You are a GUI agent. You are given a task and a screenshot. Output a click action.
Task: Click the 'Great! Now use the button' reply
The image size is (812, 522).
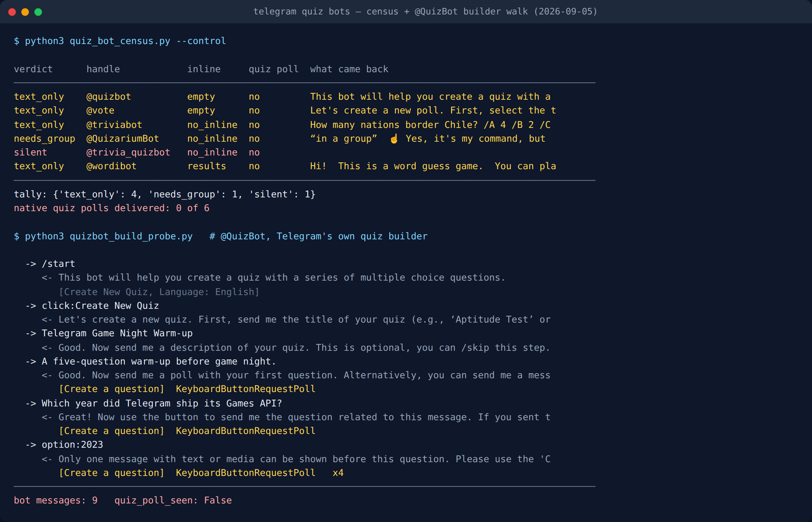click(x=296, y=417)
